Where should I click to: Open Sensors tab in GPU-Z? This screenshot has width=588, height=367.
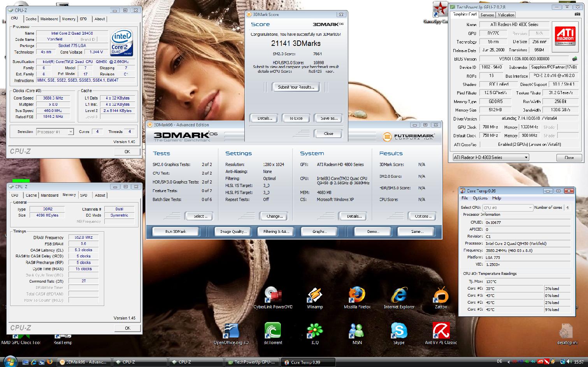point(487,15)
